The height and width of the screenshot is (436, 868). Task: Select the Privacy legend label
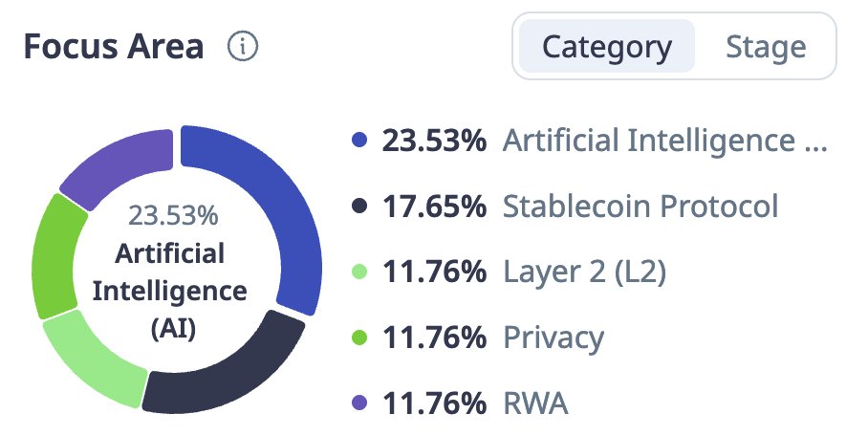[553, 338]
